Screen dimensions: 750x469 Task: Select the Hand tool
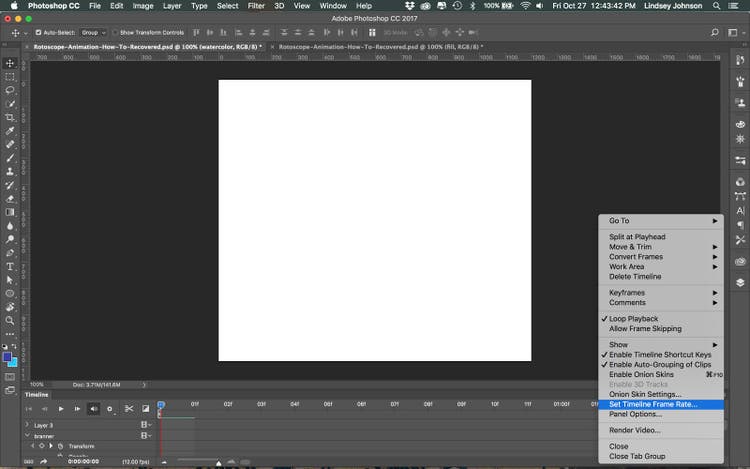point(10,307)
